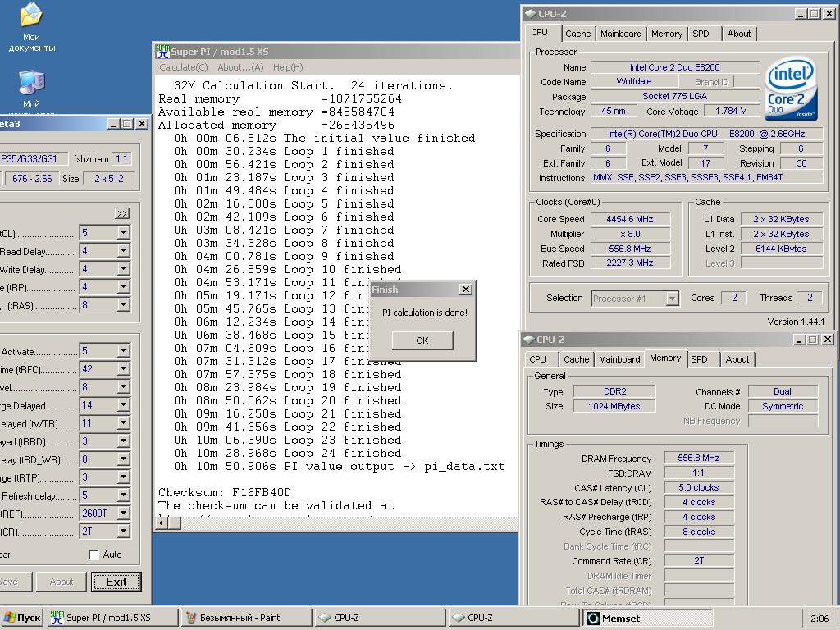The width and height of the screenshot is (840, 630).
Task: Open the Processor #1 selection dropdown
Action: (672, 299)
